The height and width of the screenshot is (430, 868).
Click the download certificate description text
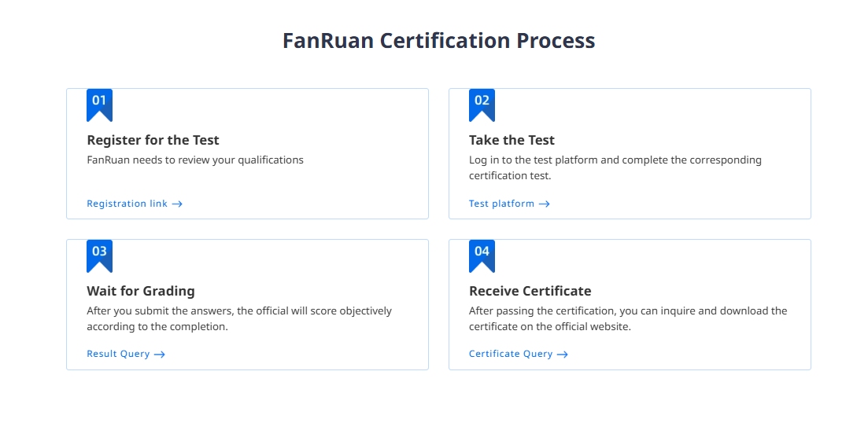click(x=627, y=318)
